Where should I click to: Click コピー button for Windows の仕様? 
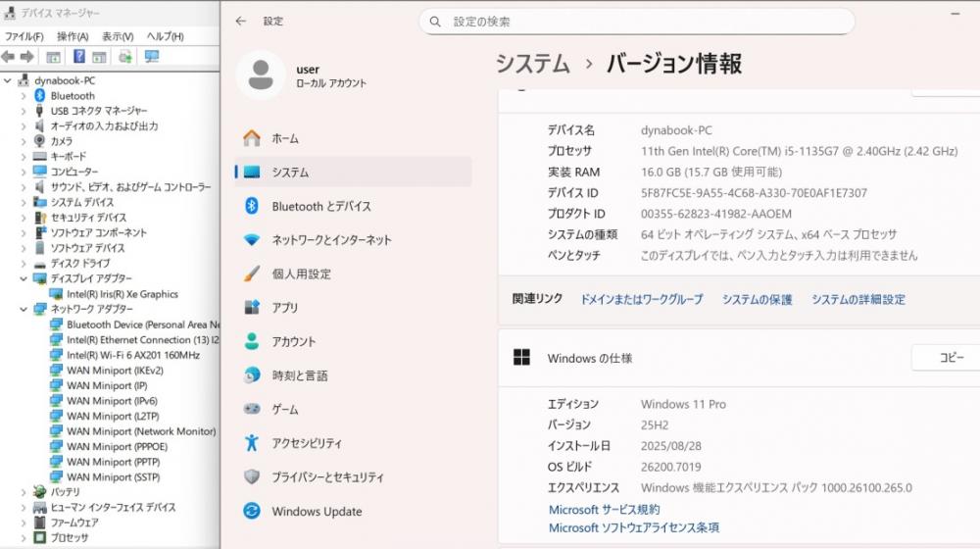946,358
